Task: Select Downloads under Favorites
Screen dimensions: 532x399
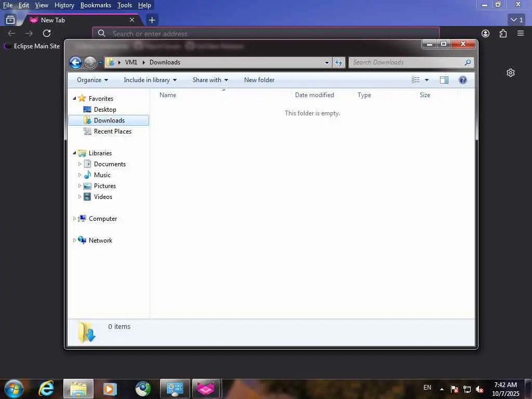Action: pos(109,121)
